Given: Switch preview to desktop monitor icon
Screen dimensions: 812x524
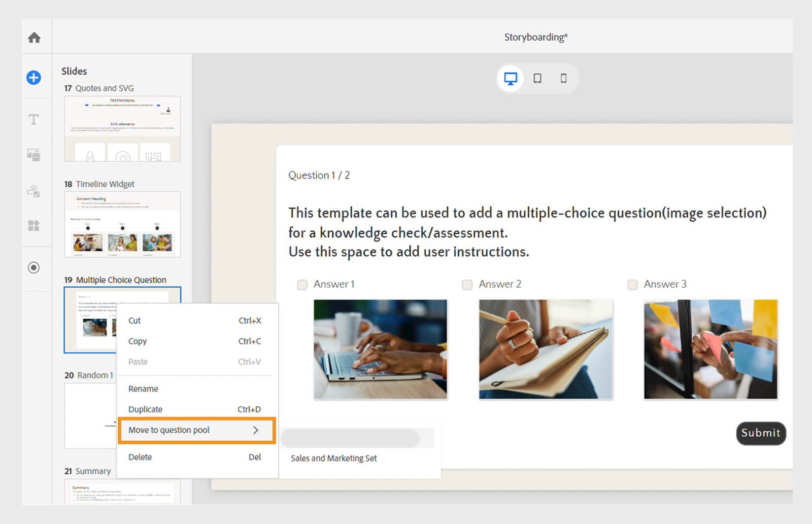Looking at the screenshot, I should (x=511, y=78).
